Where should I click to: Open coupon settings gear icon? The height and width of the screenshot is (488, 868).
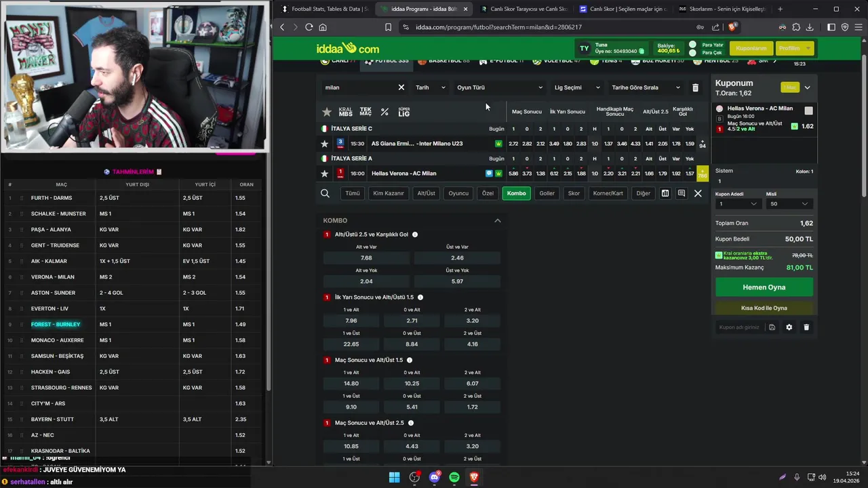click(789, 327)
